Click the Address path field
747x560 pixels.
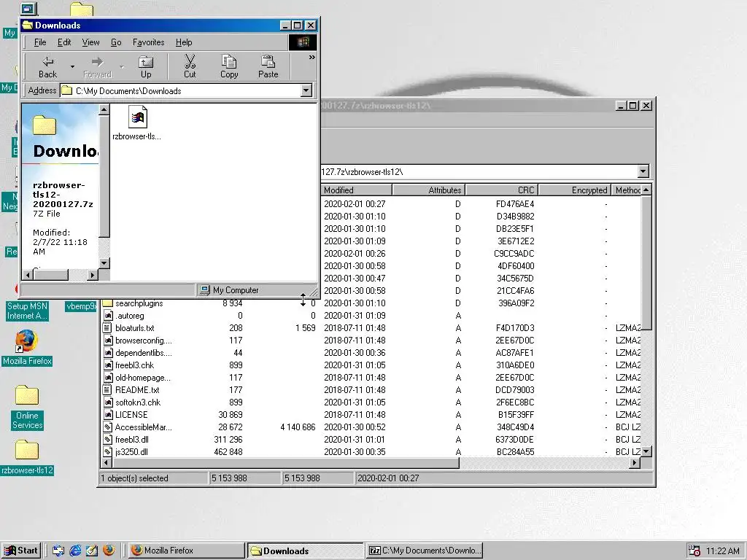click(x=181, y=90)
